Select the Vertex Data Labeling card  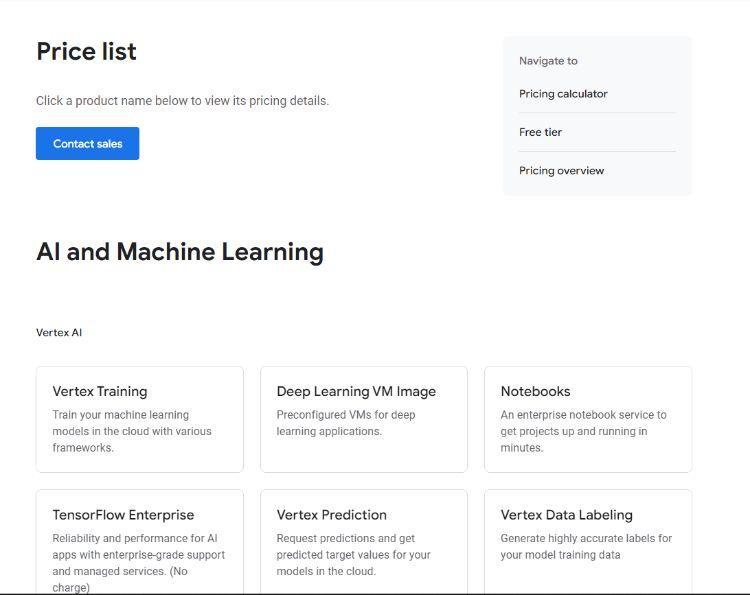click(x=588, y=542)
